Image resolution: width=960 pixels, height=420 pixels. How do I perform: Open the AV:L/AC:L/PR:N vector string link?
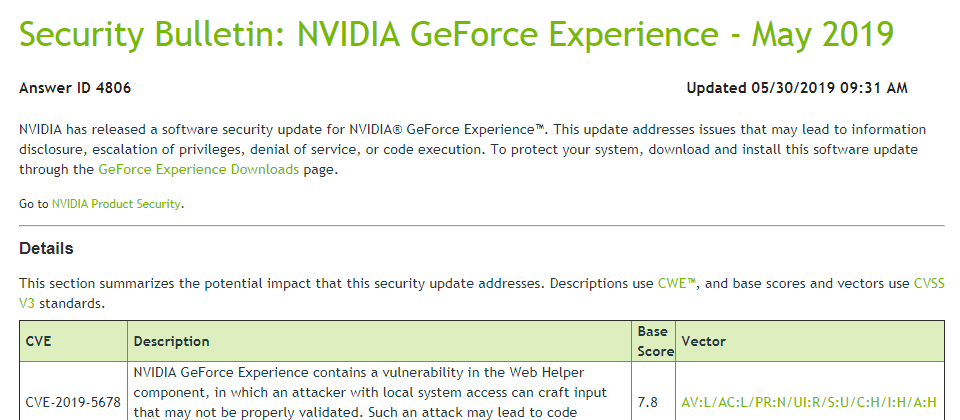(x=809, y=402)
